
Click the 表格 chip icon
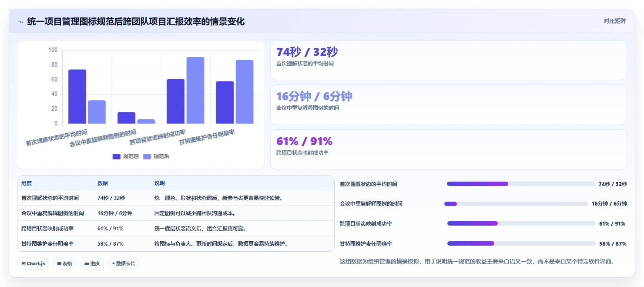point(59,263)
